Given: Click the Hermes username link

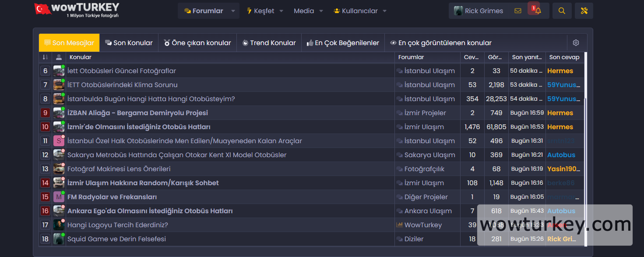Looking at the screenshot, I should [560, 70].
